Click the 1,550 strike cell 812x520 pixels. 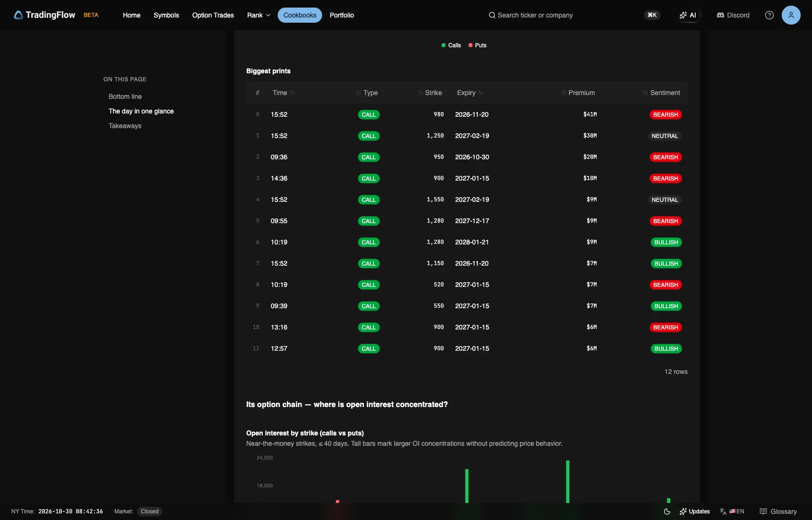[x=435, y=199]
